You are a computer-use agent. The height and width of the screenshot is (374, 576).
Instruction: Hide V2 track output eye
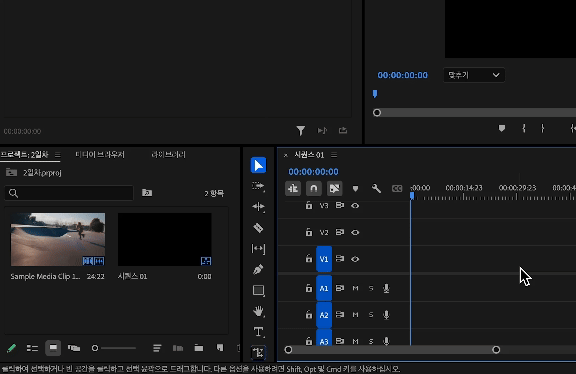[x=355, y=233]
